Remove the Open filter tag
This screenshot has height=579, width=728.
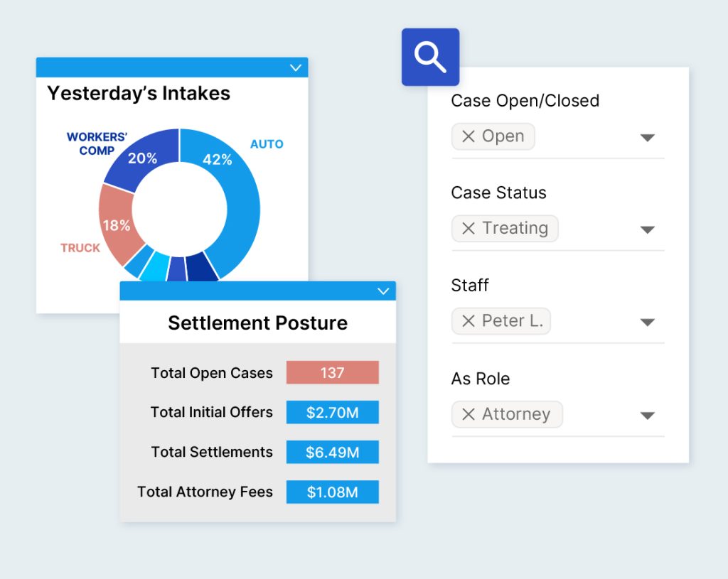[x=468, y=136]
